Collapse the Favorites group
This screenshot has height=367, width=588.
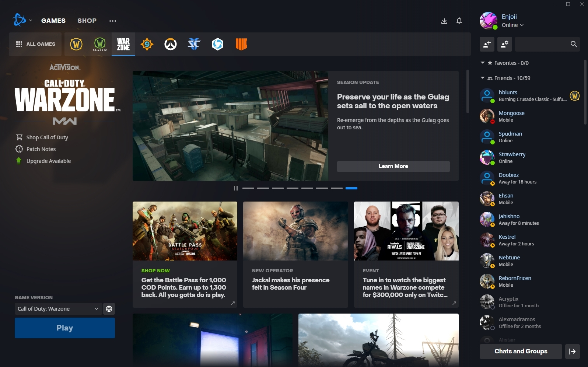tap(483, 63)
